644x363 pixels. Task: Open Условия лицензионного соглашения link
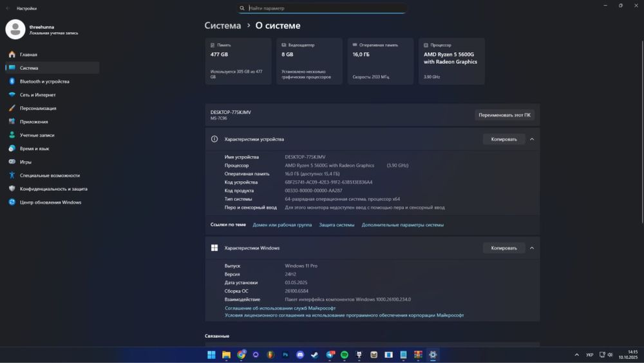[344, 315]
